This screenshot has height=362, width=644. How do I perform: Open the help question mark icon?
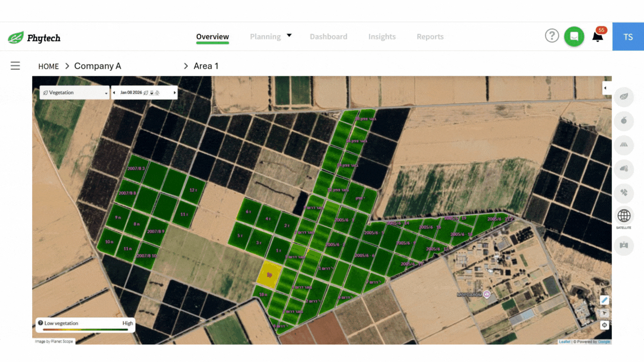pos(552,36)
